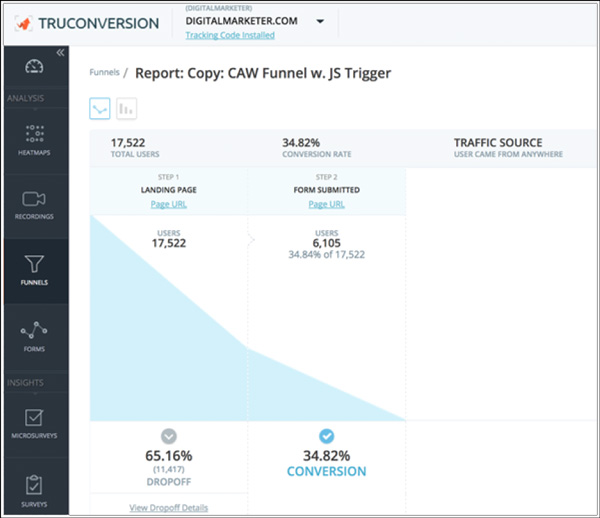Click the Analysis section label in sidebar
Image resolution: width=600 pixels, height=518 pixels.
coord(25,98)
